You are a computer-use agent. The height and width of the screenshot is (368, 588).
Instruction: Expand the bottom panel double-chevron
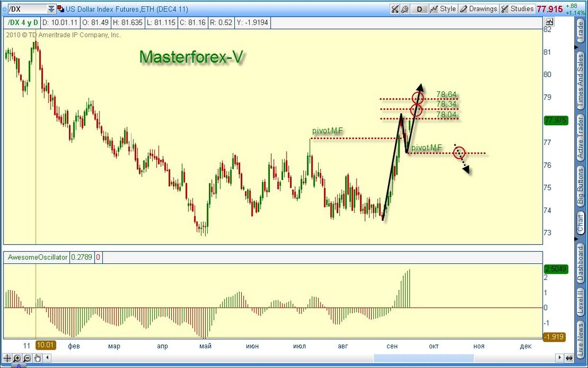pyautogui.click(x=19, y=365)
